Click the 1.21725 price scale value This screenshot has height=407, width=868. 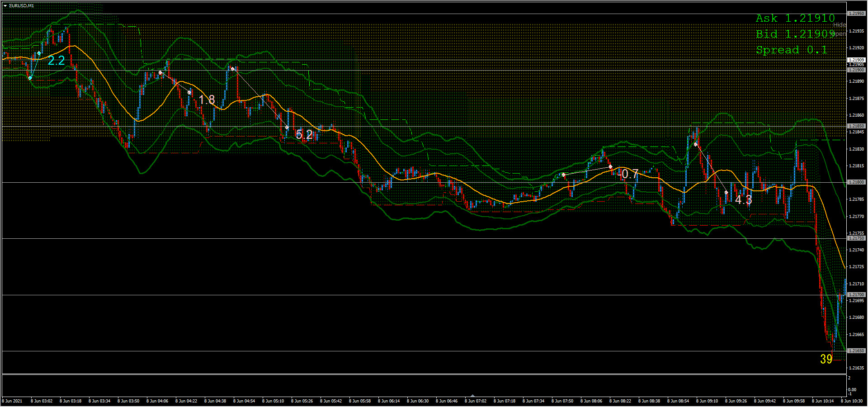pyautogui.click(x=856, y=267)
